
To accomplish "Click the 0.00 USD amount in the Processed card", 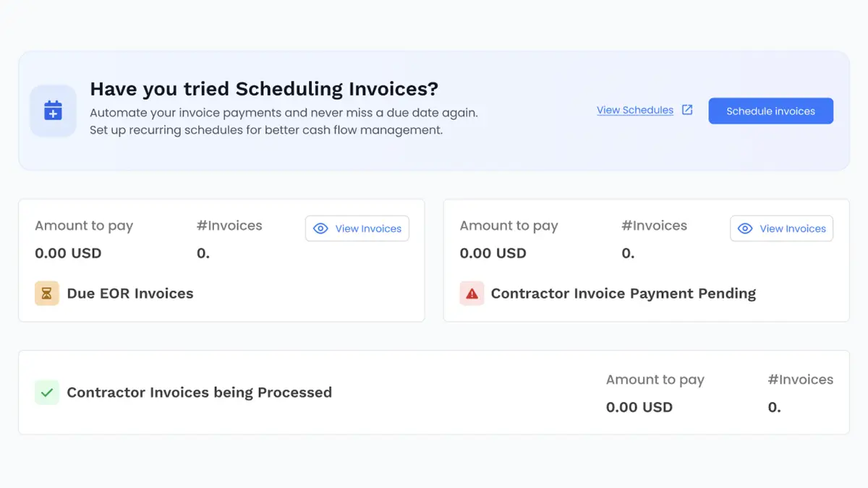I will tap(639, 407).
